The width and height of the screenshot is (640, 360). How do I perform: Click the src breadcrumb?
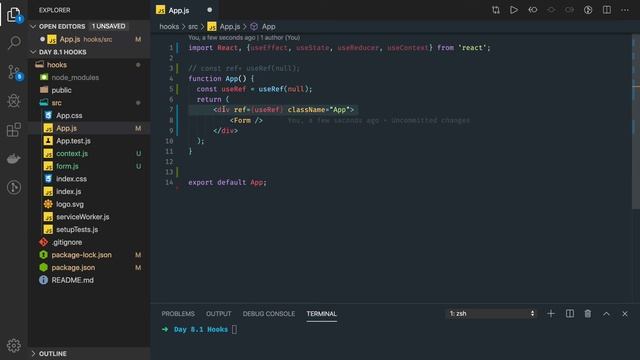click(193, 27)
